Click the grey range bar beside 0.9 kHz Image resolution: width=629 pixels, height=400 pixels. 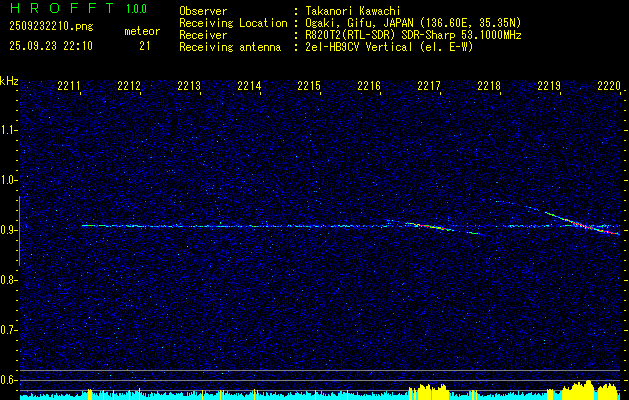point(19,231)
